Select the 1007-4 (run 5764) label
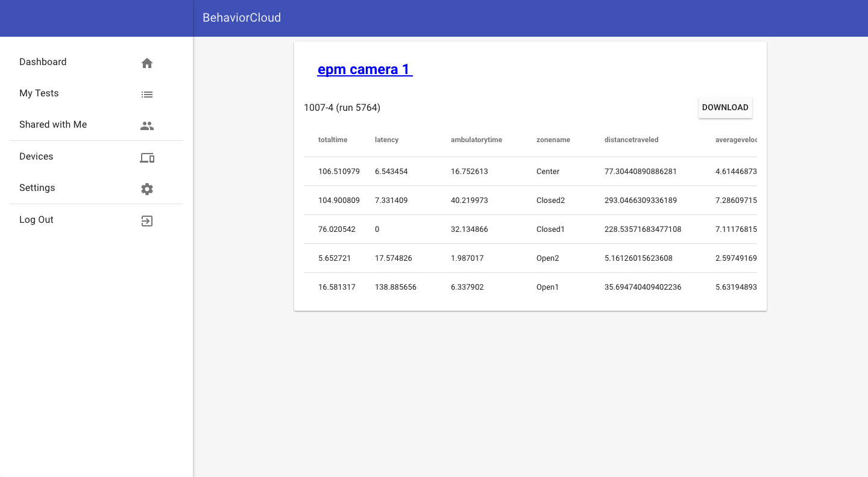The image size is (868, 477). click(342, 108)
